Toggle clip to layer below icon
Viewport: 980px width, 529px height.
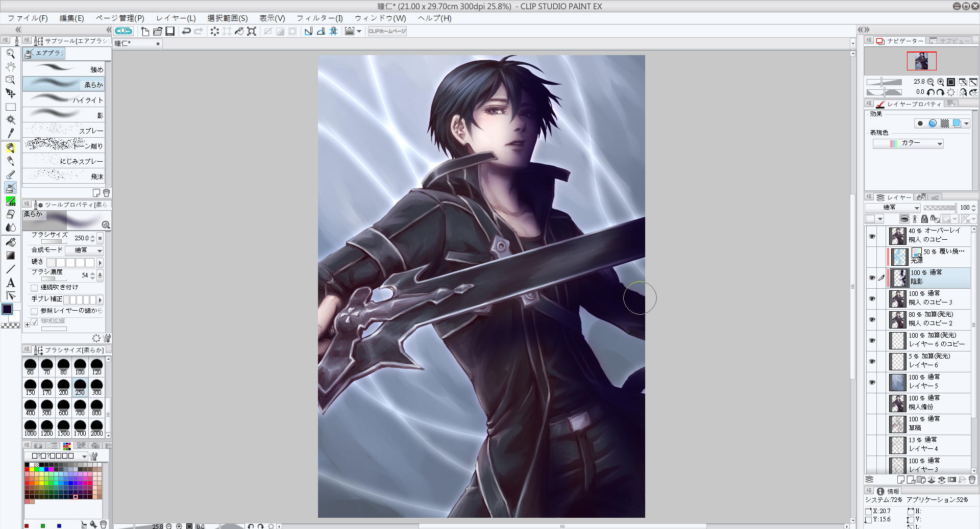pos(904,219)
